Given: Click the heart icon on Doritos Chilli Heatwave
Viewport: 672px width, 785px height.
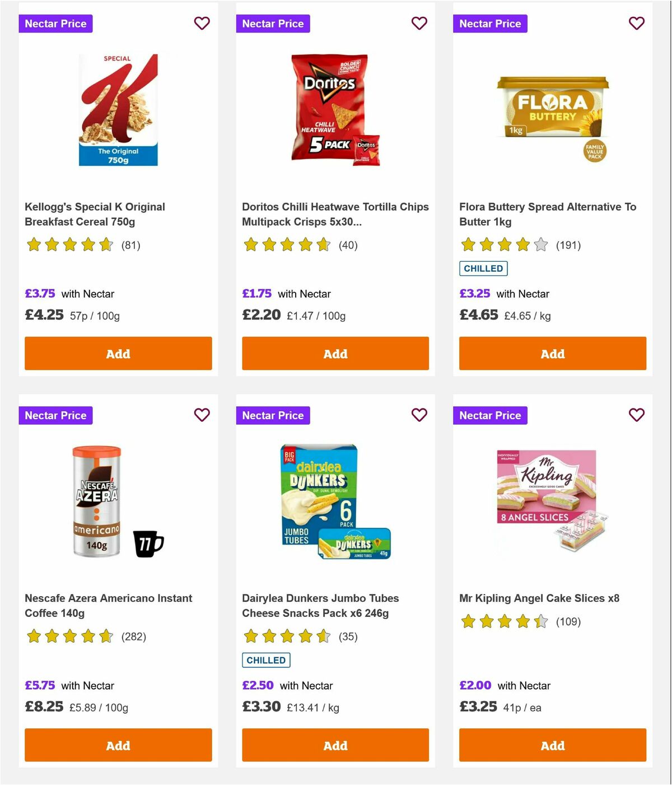Looking at the screenshot, I should pyautogui.click(x=419, y=24).
